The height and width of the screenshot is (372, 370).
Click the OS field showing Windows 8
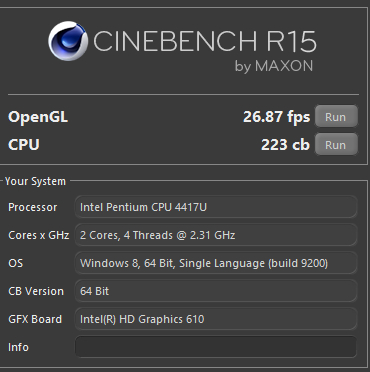click(216, 263)
